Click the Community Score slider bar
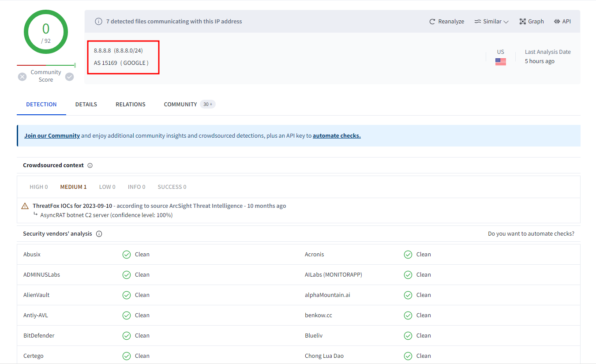 (46, 65)
